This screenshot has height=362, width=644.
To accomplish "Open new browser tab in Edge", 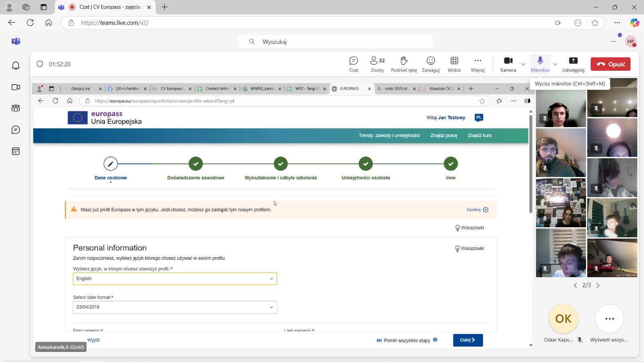I will coord(165,7).
